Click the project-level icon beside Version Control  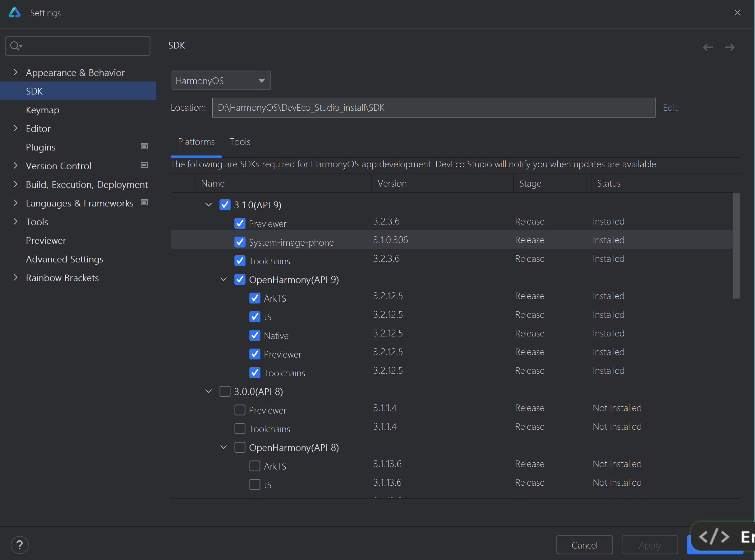pyautogui.click(x=144, y=165)
